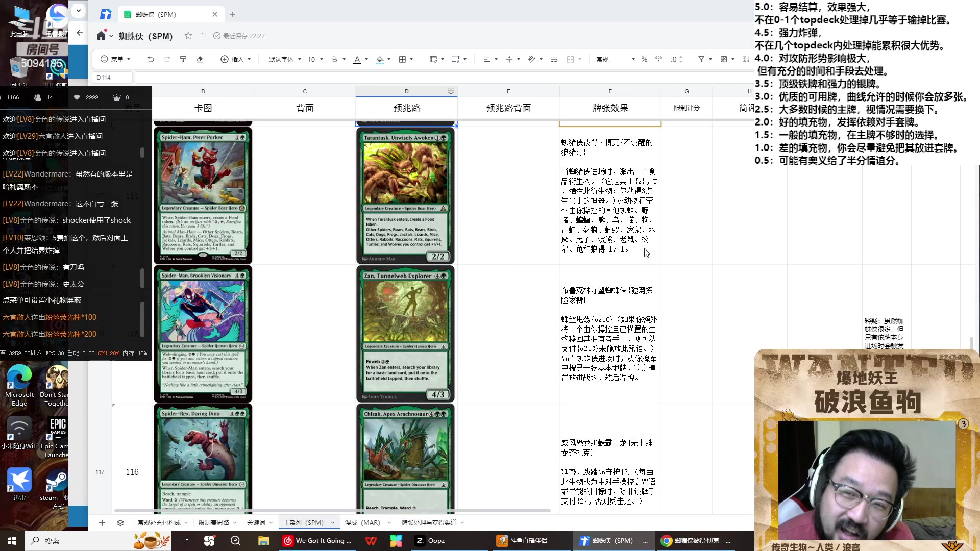Click the D114 cell name box
Image resolution: width=980 pixels, height=551 pixels.
(x=112, y=78)
